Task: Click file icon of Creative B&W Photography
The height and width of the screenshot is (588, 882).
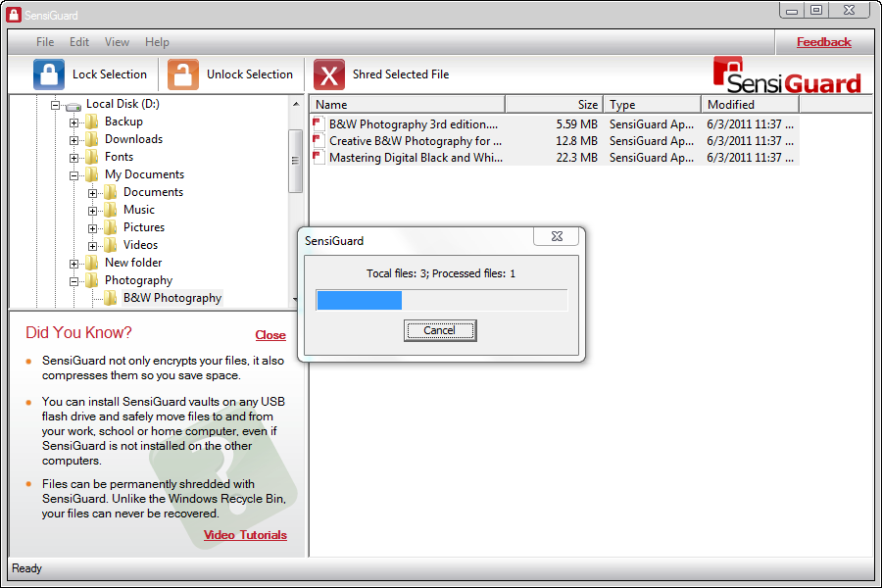Action: coord(318,141)
